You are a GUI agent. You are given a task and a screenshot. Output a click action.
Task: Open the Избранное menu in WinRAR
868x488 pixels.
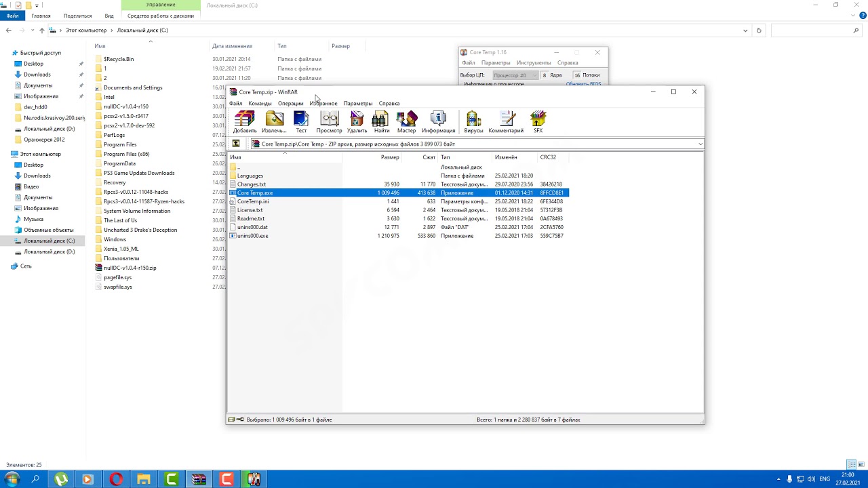point(323,104)
